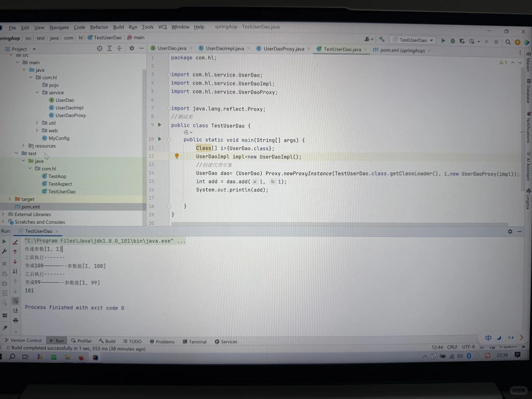The image size is (532, 399).
Task: Open Project panel settings gear
Action: coord(132,48)
